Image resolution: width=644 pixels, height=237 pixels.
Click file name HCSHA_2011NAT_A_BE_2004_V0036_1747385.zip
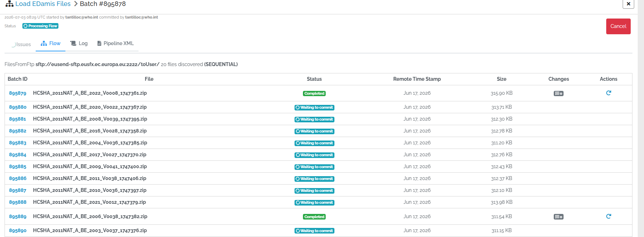point(90,143)
